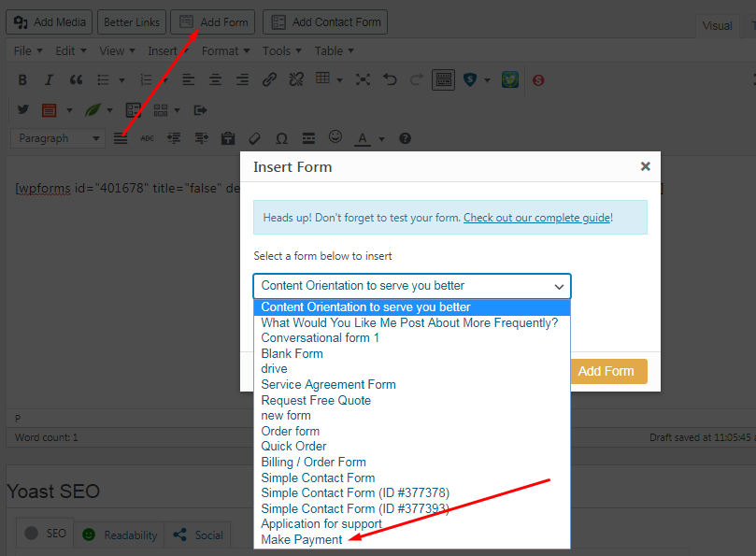Click the keyboard toolbar toggle icon

[443, 80]
